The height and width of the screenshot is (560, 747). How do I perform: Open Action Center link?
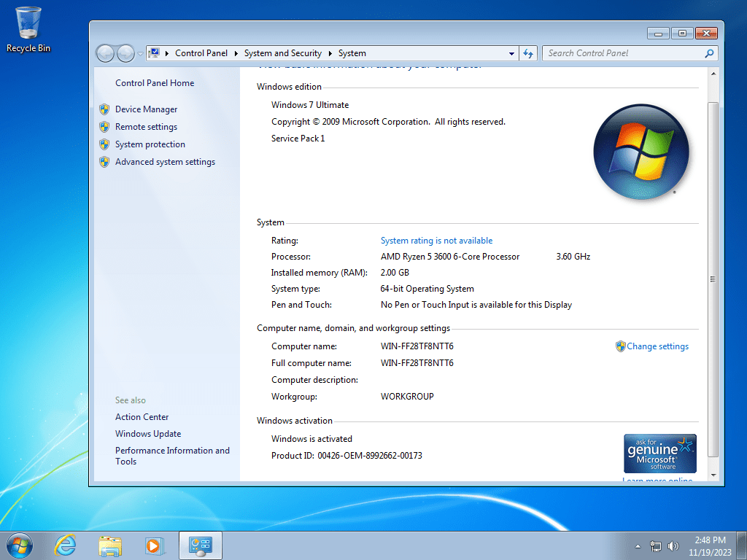tap(142, 416)
